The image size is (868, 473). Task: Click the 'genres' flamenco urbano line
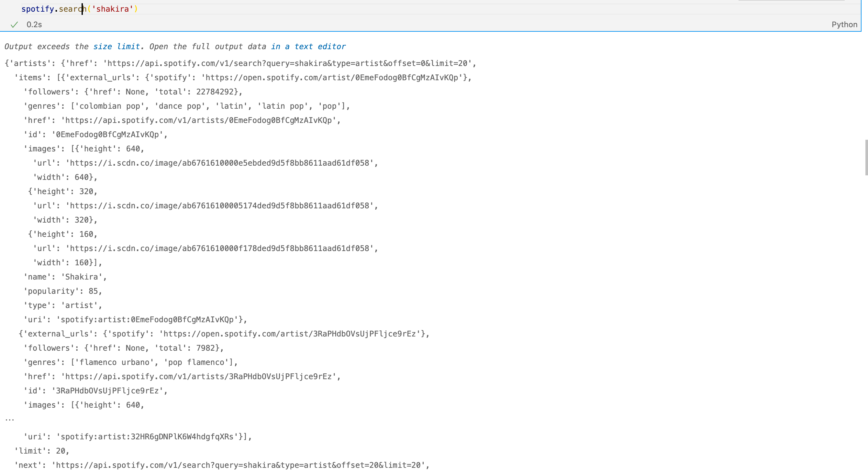tap(130, 362)
